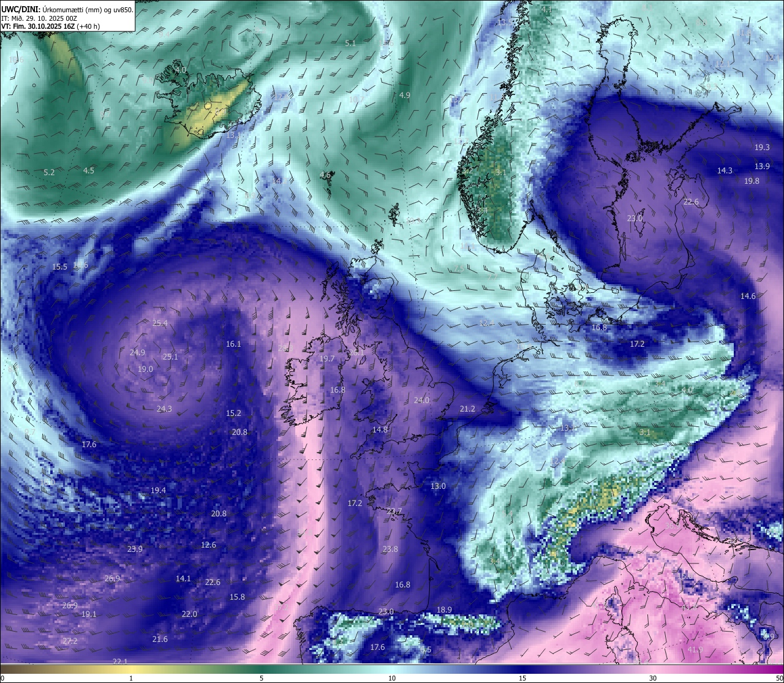Click the color bar at the 30 label
Viewport: 784px width, 683px height.
[x=653, y=669]
